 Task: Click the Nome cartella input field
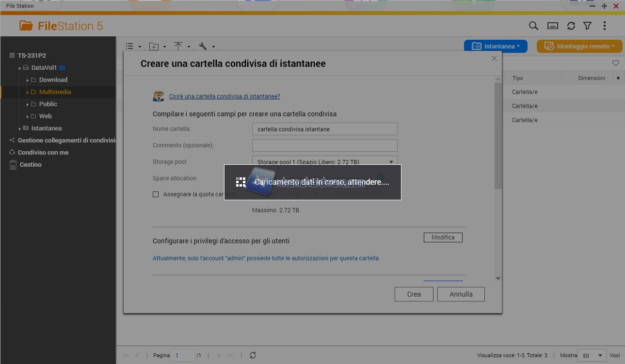(324, 129)
